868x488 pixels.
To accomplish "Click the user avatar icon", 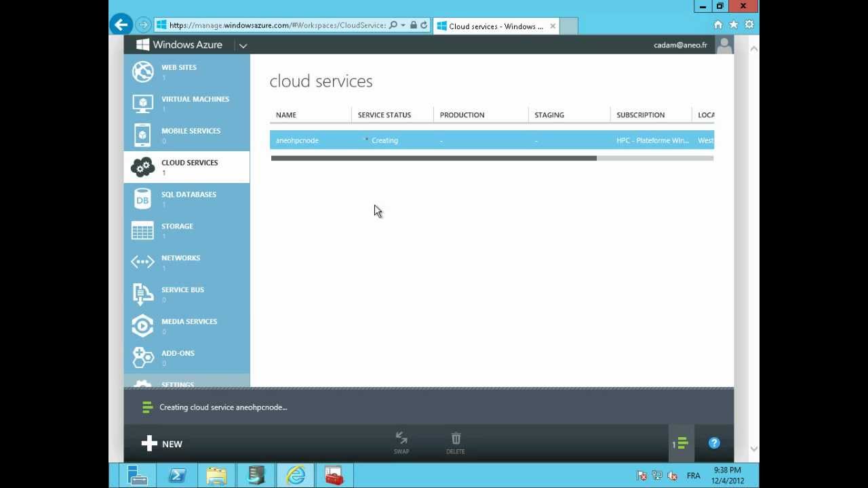I will pos(724,45).
